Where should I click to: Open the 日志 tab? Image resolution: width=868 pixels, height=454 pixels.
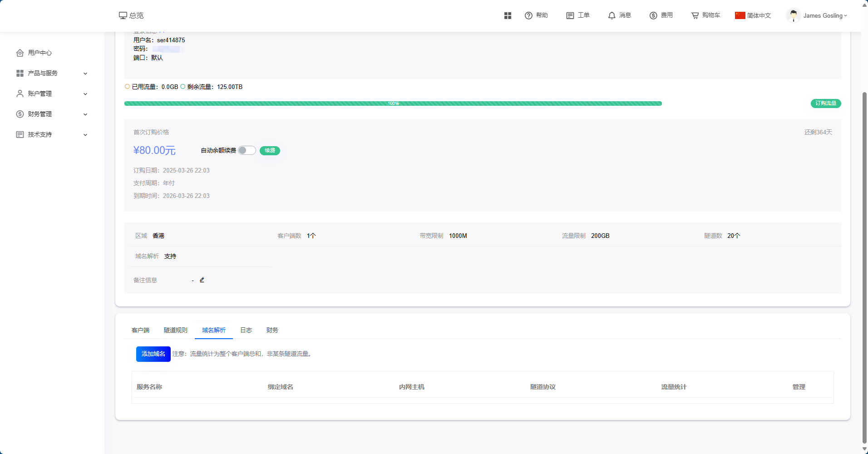246,330
